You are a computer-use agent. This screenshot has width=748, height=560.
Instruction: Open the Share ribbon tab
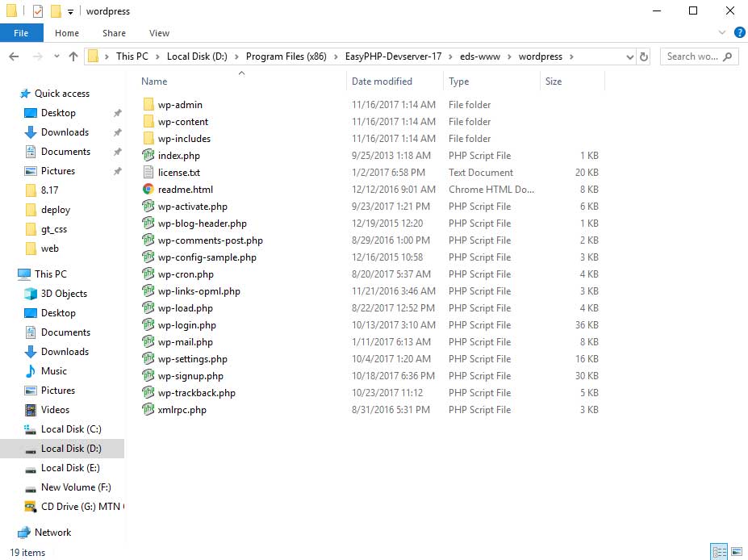[x=114, y=33]
